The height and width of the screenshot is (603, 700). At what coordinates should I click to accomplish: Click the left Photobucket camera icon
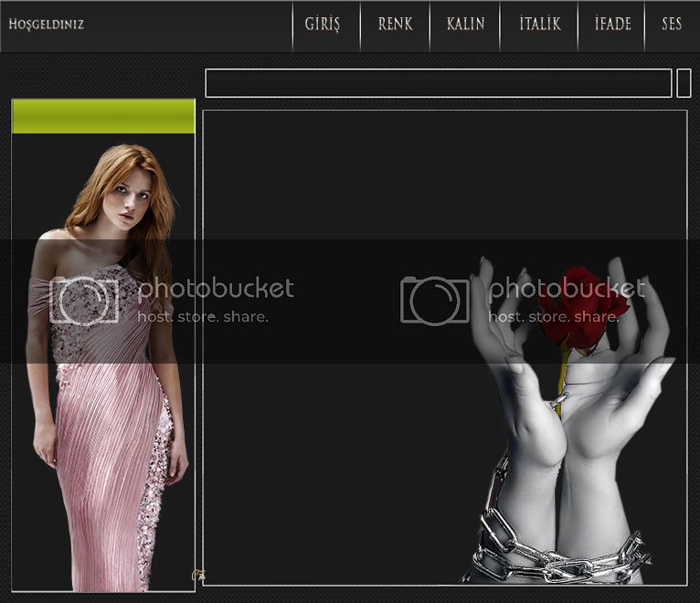(84, 301)
